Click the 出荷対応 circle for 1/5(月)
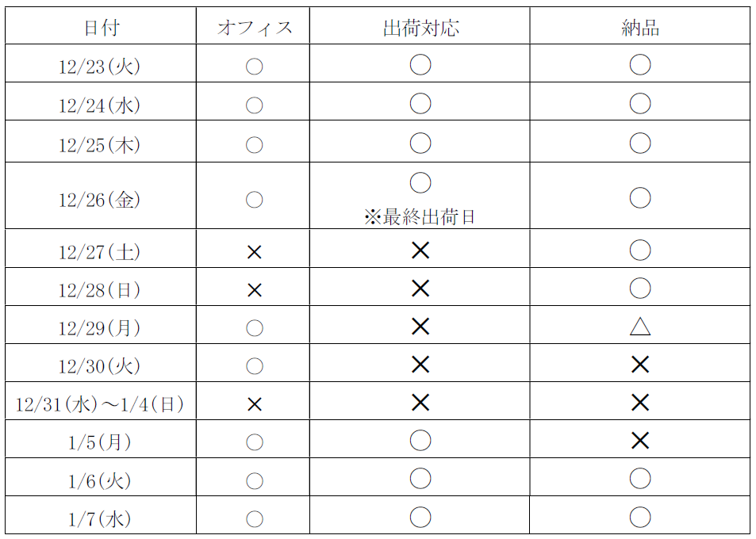Image resolution: width=756 pixels, height=539 pixels. [x=420, y=441]
